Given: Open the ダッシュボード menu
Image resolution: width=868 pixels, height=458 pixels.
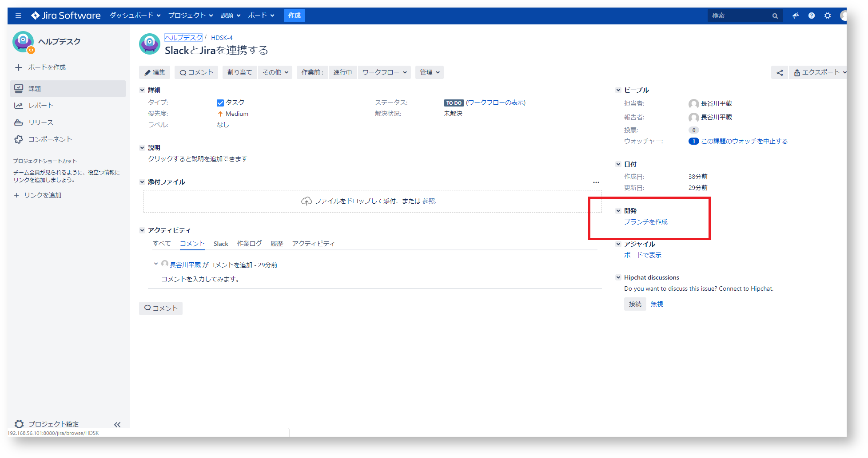Looking at the screenshot, I should pyautogui.click(x=135, y=16).
